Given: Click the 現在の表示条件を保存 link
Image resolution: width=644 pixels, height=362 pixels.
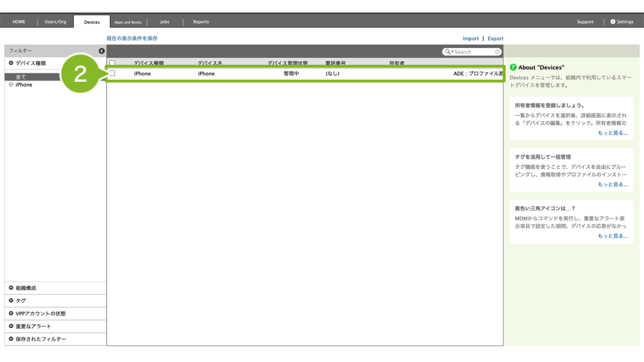Looking at the screenshot, I should click(x=132, y=38).
